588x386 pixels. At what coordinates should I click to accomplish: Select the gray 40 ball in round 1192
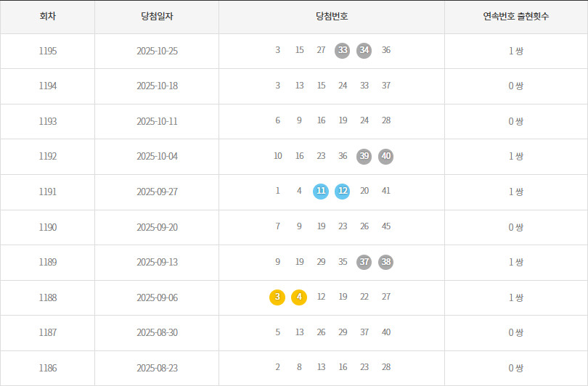click(x=386, y=157)
